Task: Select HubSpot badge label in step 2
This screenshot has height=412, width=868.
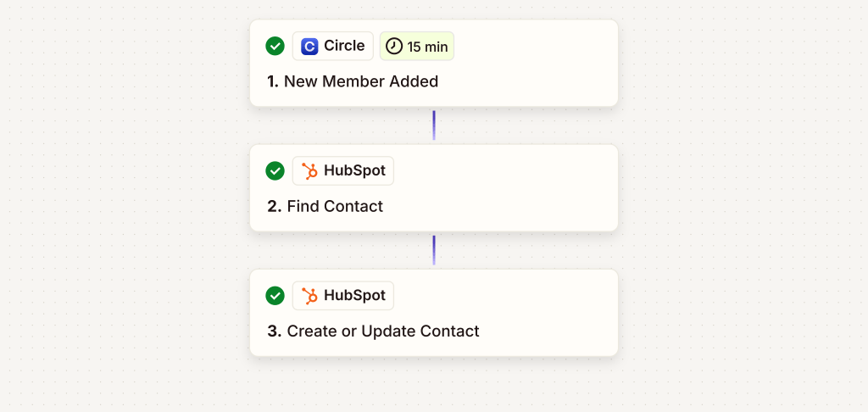Action: point(354,171)
